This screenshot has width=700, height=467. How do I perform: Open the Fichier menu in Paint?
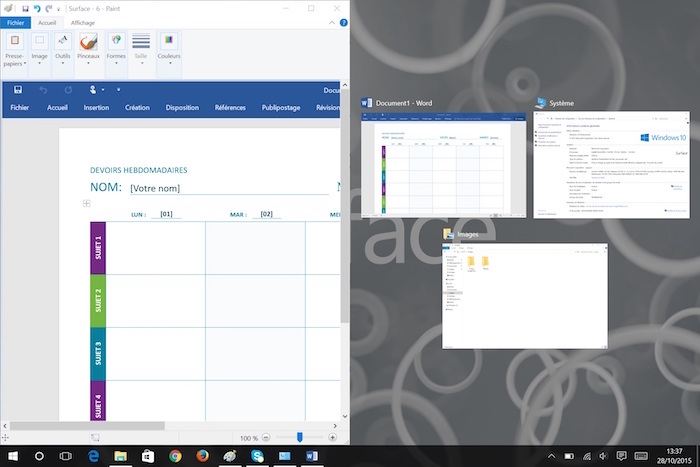(x=16, y=22)
